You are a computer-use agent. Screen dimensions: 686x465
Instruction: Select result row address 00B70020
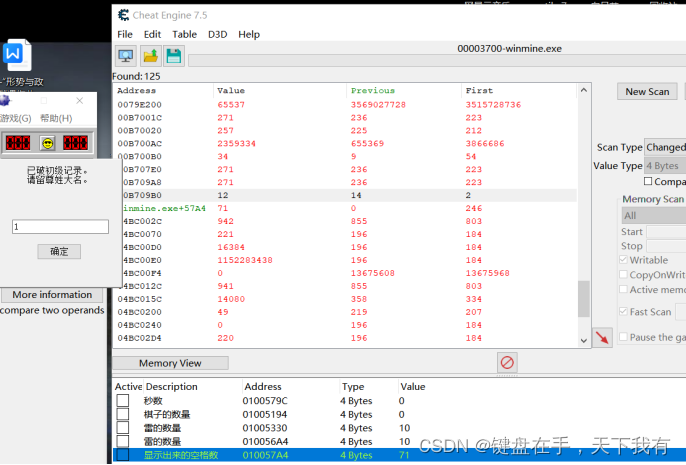pos(345,130)
